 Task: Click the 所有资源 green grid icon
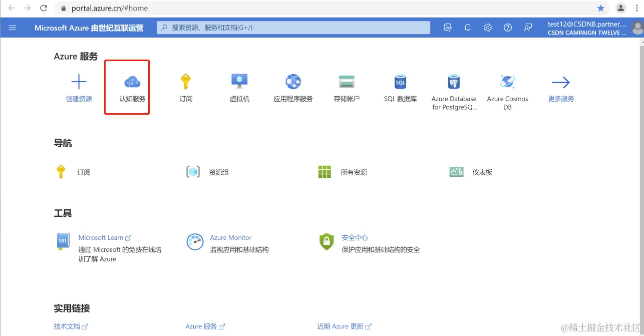click(x=325, y=172)
